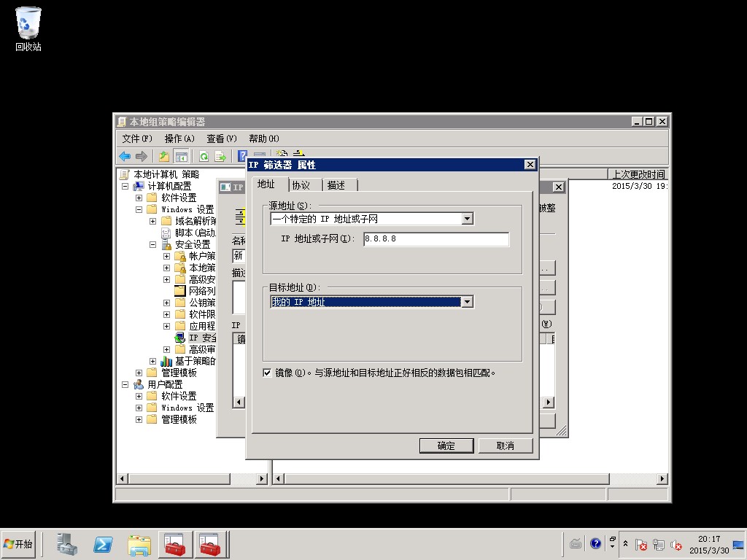Toggle the show/hide console tree icon
Screen dimensions: 747x560
pyautogui.click(x=181, y=156)
